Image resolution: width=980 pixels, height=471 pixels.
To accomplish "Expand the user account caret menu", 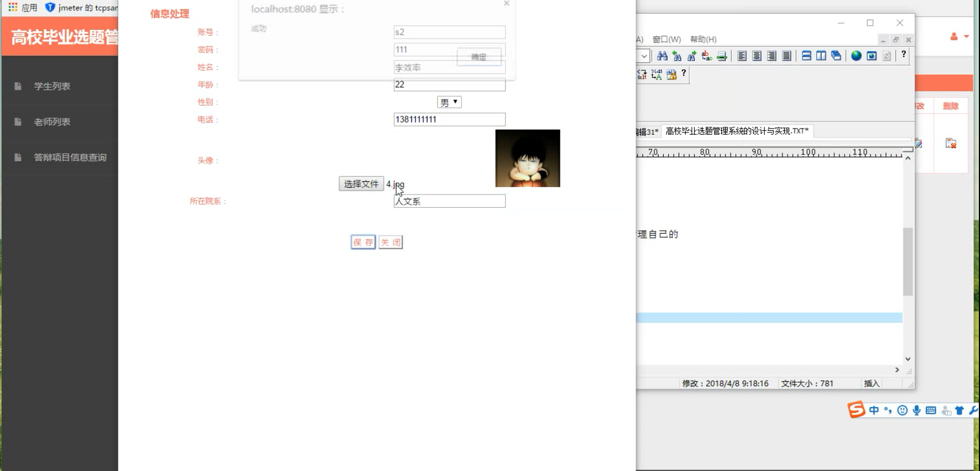I will click(966, 37).
